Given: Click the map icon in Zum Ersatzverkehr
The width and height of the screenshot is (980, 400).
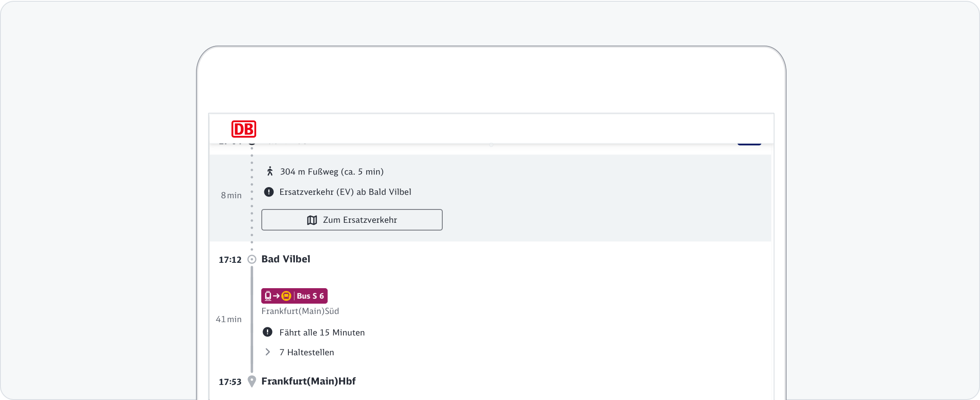Looking at the screenshot, I should pyautogui.click(x=312, y=220).
